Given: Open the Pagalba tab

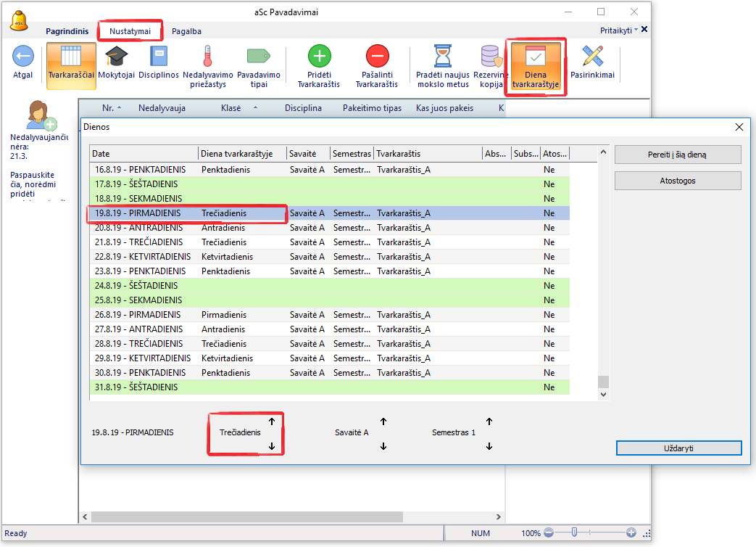Looking at the screenshot, I should (186, 31).
